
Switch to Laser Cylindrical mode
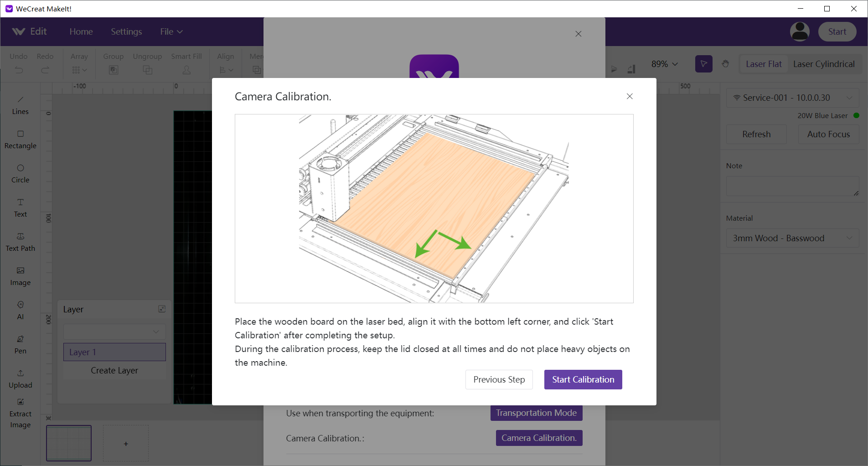pyautogui.click(x=824, y=64)
